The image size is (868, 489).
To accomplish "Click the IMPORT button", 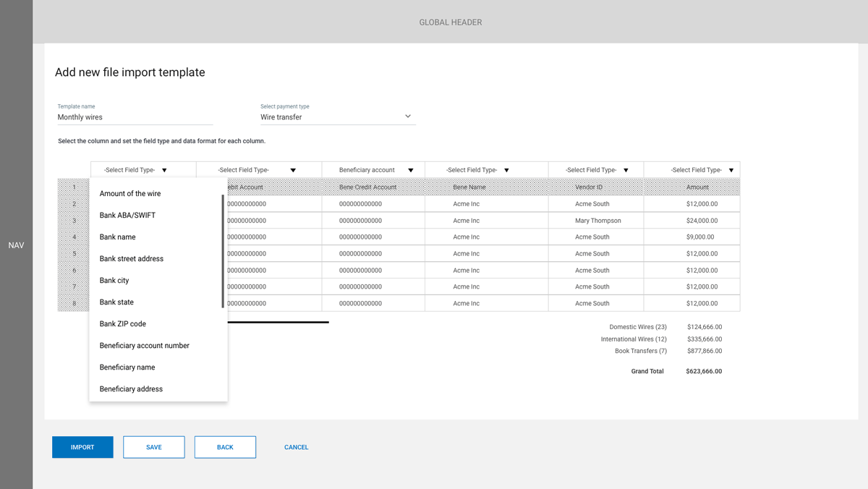I will point(82,447).
